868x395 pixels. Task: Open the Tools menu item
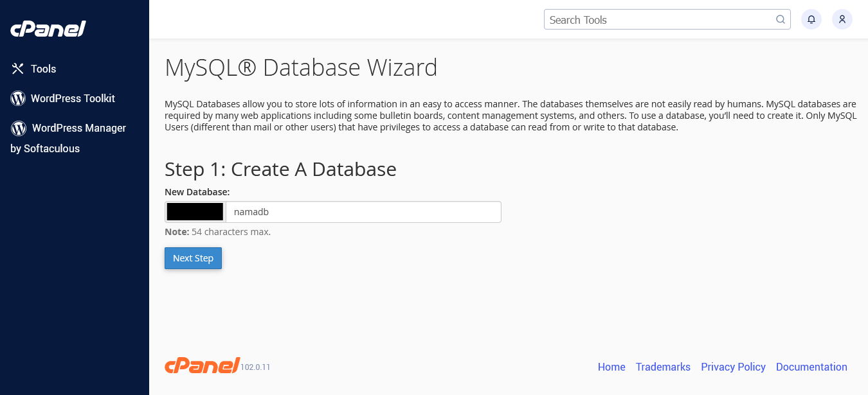point(33,69)
